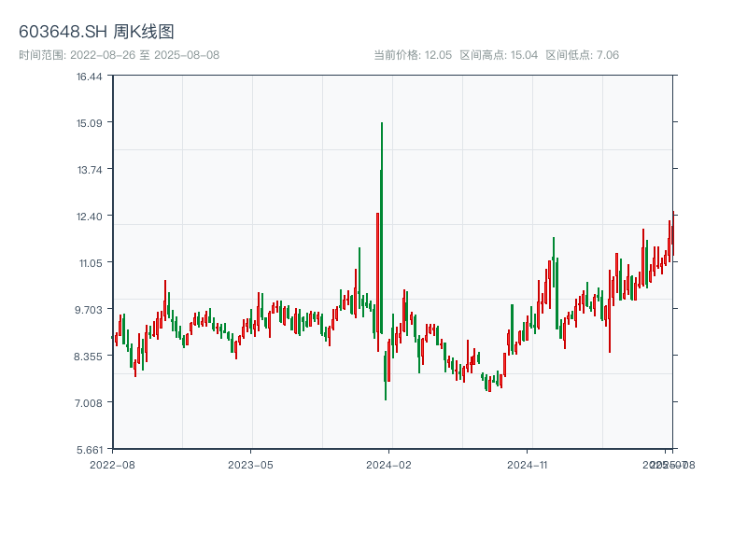Screen dimensions: 747x560
Task: Click the 9.703 y-axis label
Action: [x=89, y=310]
